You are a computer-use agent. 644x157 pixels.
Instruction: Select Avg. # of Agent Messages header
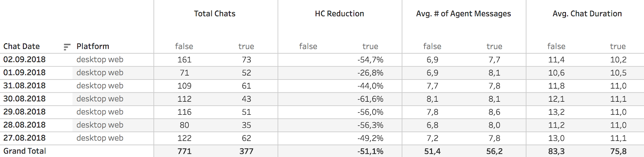tap(463, 14)
